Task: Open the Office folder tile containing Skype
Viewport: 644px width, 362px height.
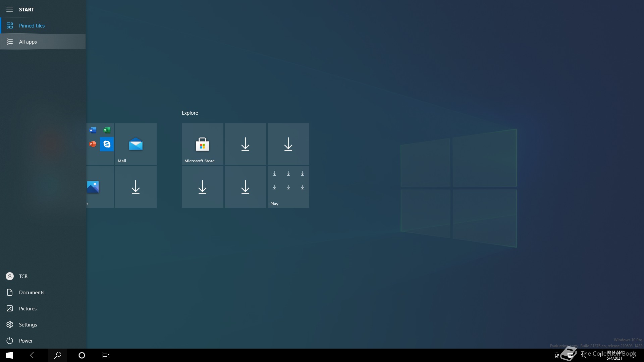Action: coord(100,144)
